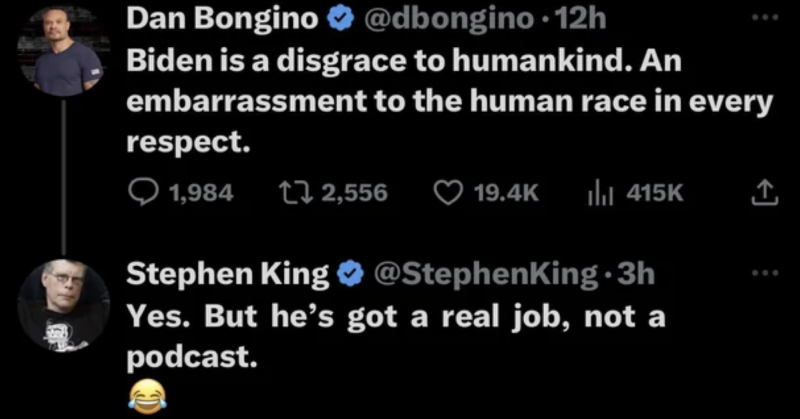Open Stephen King's profile picture
This screenshot has height=419, width=800.
(64, 304)
